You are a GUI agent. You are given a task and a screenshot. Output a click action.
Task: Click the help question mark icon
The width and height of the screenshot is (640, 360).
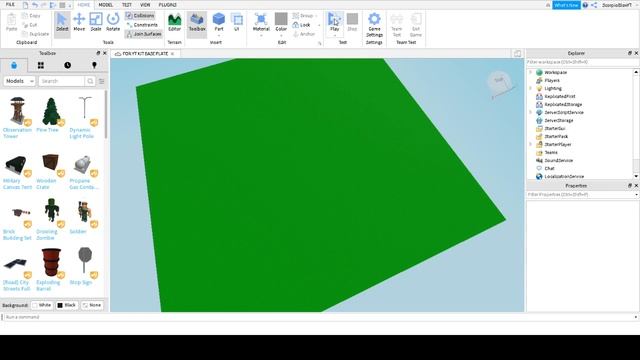point(585,5)
